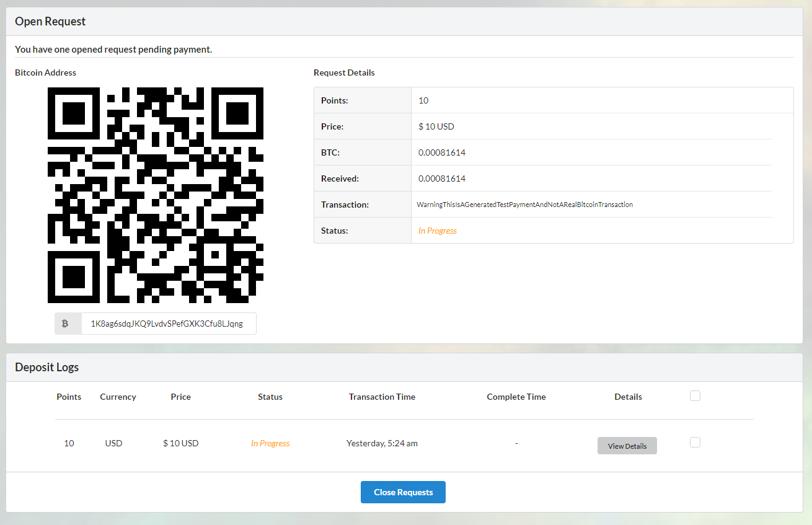Image resolution: width=812 pixels, height=525 pixels.
Task: Click the 'Transaction Time' column header
Action: point(382,397)
